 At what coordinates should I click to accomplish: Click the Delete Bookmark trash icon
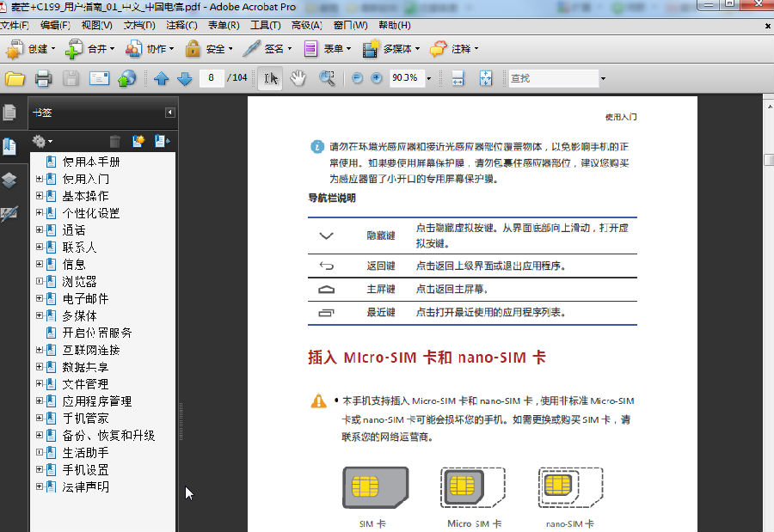click(115, 141)
